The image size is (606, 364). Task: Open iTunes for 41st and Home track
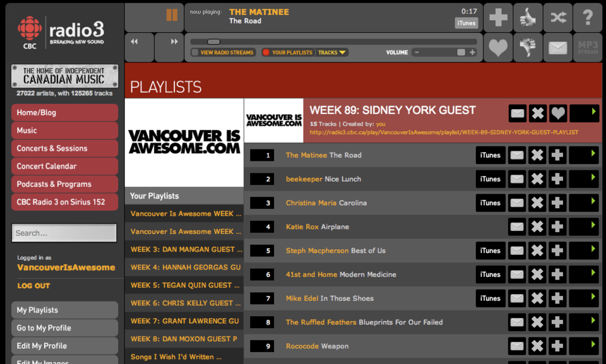[x=490, y=274]
